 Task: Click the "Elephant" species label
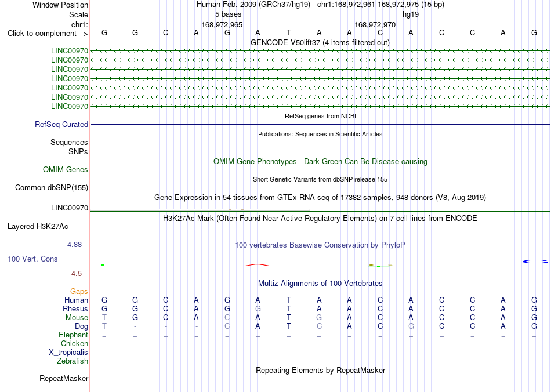click(73, 335)
